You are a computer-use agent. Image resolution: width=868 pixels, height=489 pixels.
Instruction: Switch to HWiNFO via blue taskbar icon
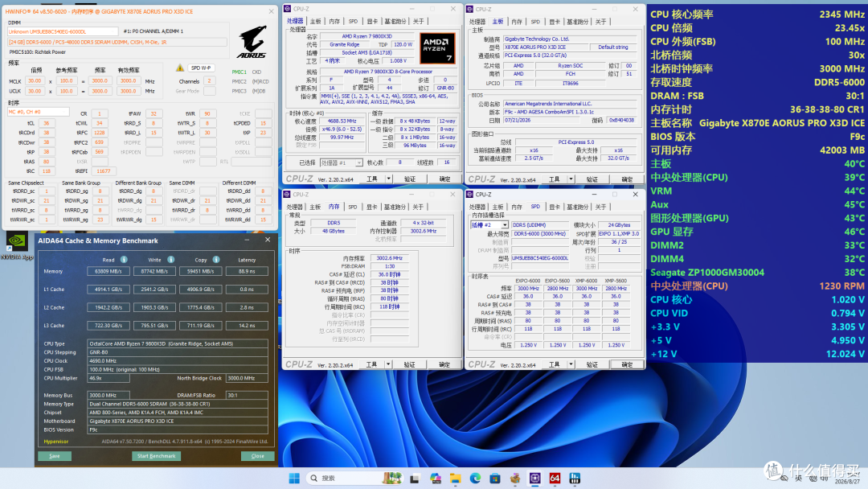[x=575, y=478]
